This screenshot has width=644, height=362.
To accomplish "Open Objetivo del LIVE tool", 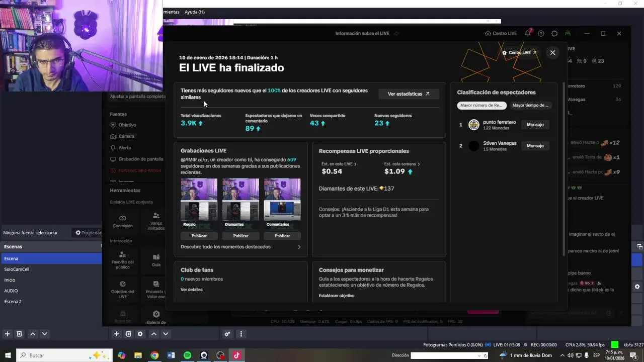I will [x=123, y=289].
